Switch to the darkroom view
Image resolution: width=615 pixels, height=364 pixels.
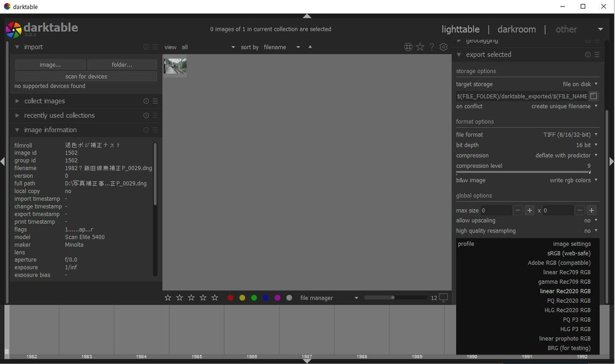[x=516, y=29]
